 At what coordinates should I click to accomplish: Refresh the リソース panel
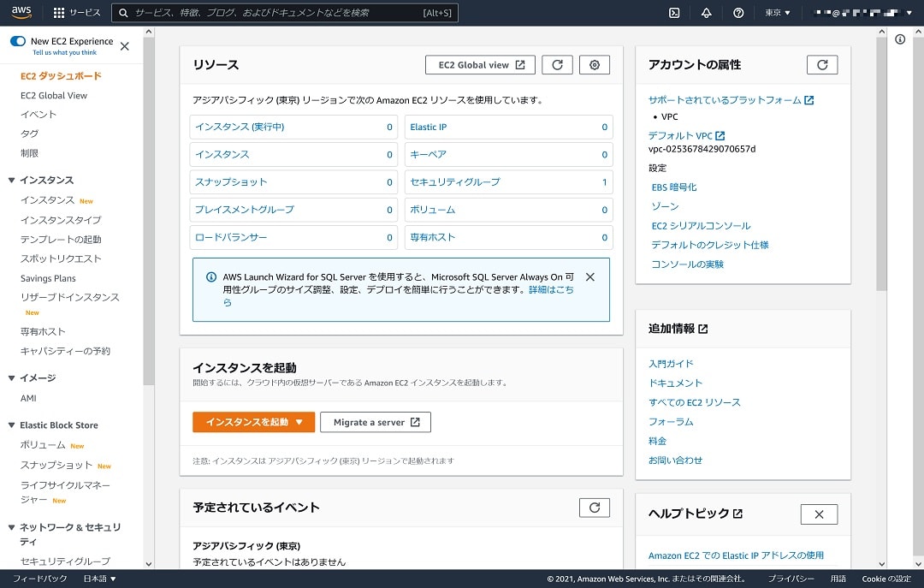(557, 65)
